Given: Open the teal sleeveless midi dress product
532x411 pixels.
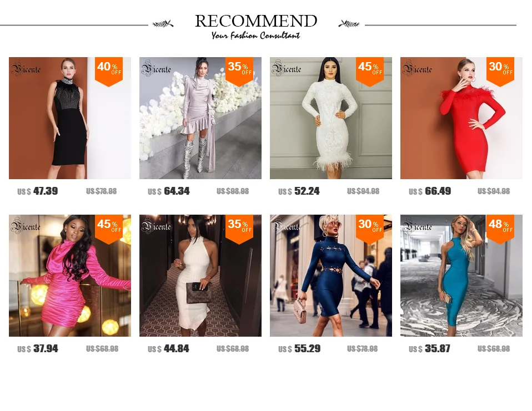Looking at the screenshot, I should pyautogui.click(x=461, y=276).
